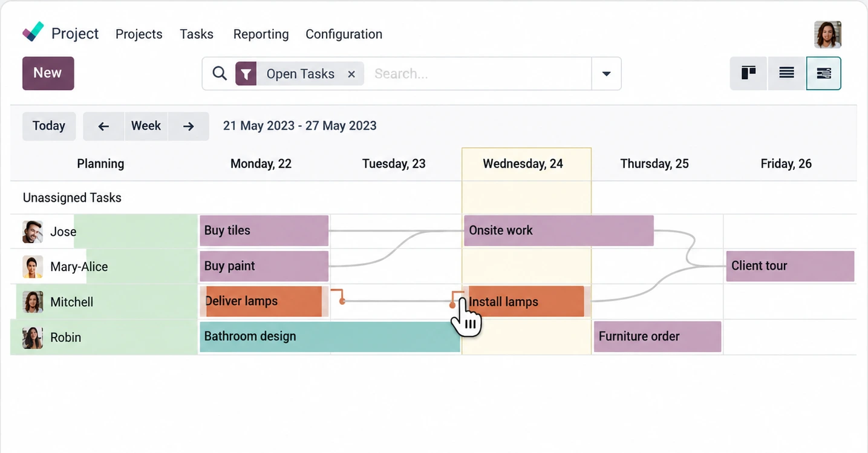Expand the search options dropdown arrow

pos(606,74)
